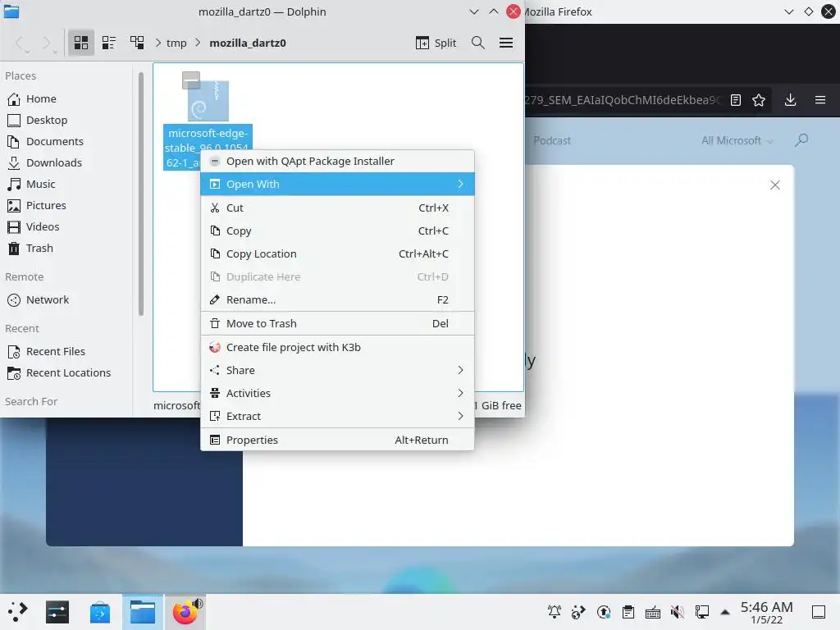This screenshot has width=840, height=630.
Task: Select the microsoft-edge-stable deb file icon
Action: (208, 101)
